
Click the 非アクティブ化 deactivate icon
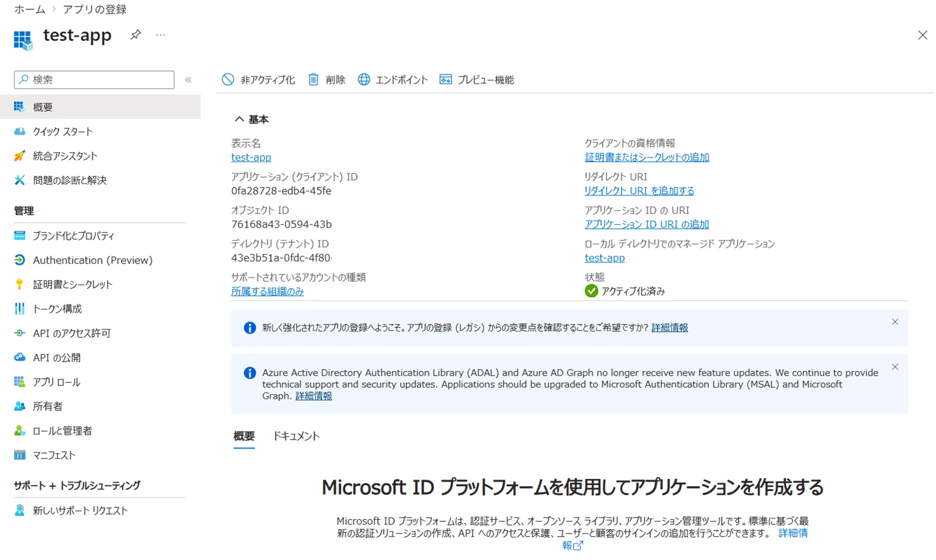pyautogui.click(x=228, y=80)
